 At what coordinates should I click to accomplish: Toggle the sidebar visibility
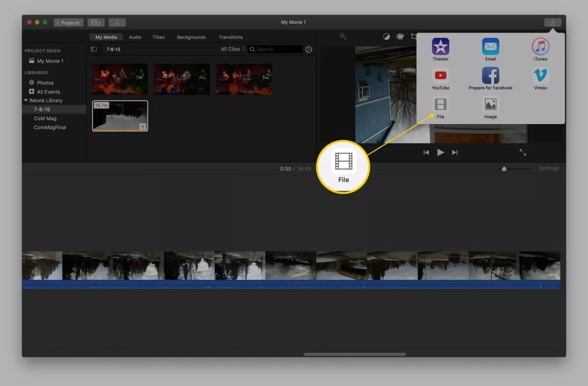[94, 49]
